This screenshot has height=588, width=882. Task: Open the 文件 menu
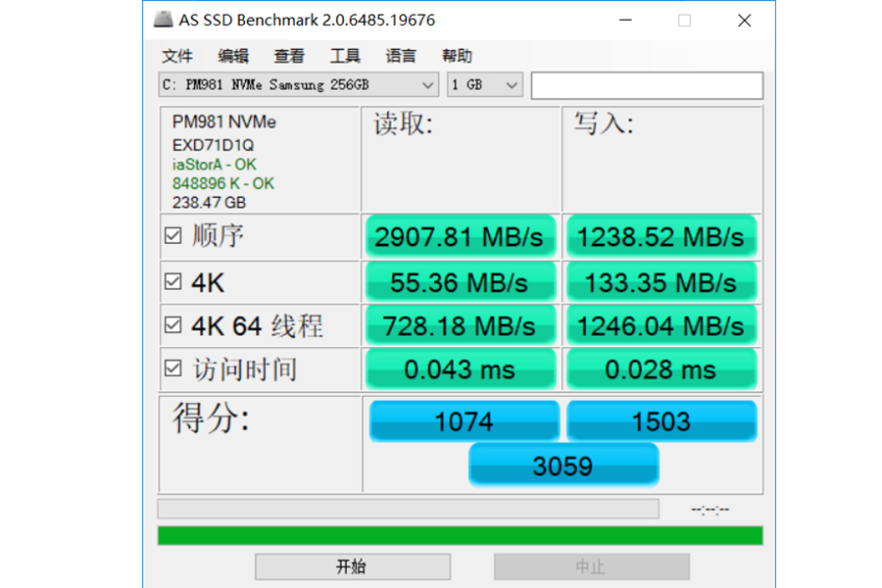tap(177, 56)
